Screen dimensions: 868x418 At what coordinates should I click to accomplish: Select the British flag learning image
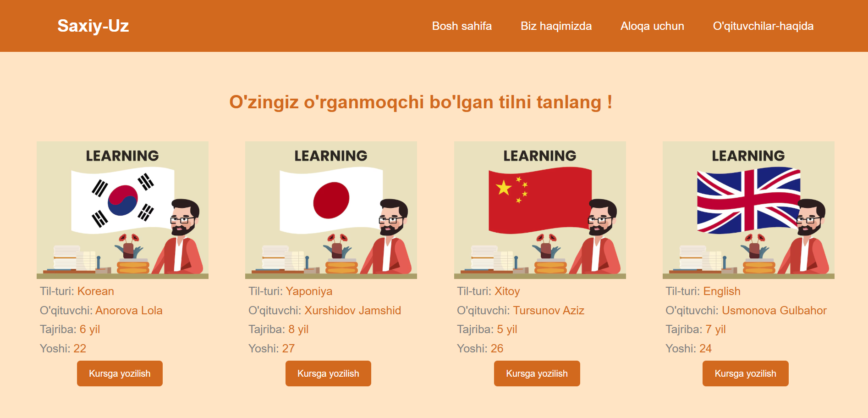point(748,210)
